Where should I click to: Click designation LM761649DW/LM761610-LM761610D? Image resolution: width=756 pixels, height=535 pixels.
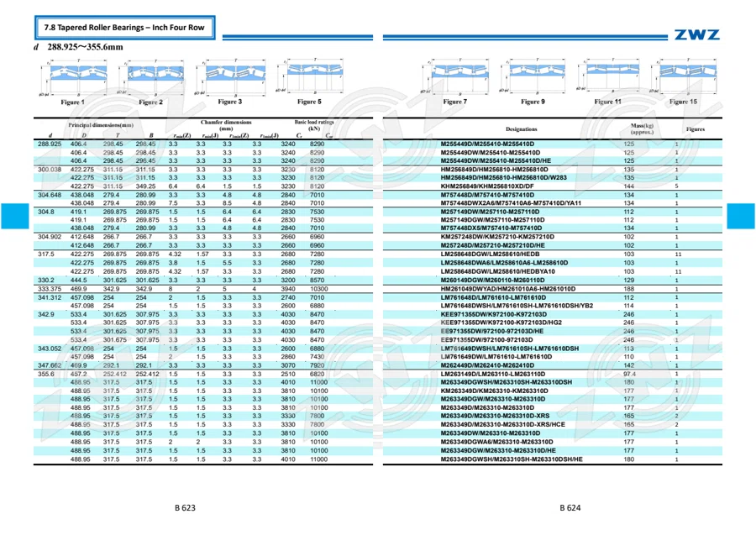496,357
